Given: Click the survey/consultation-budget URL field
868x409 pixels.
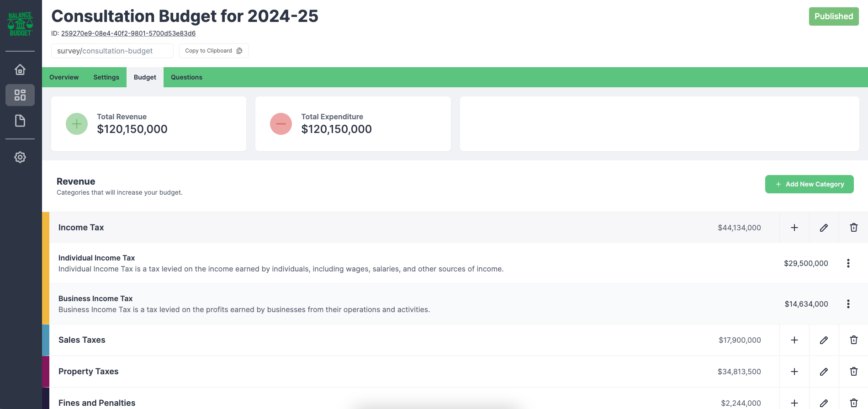Looking at the screenshot, I should point(112,51).
